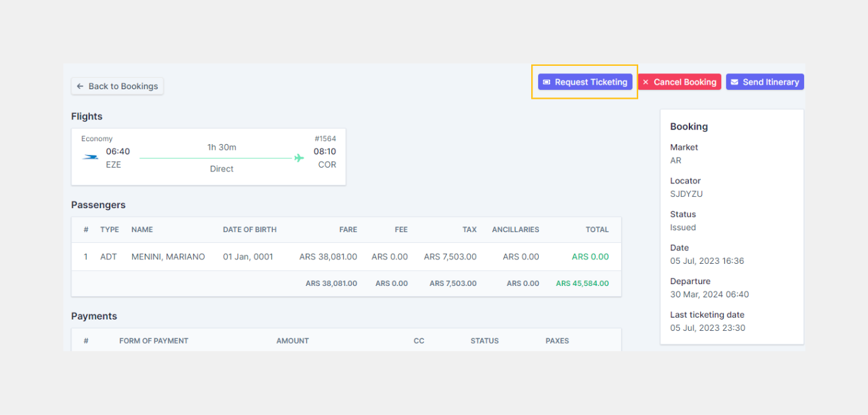Click the X icon on Cancel Booking

click(646, 82)
